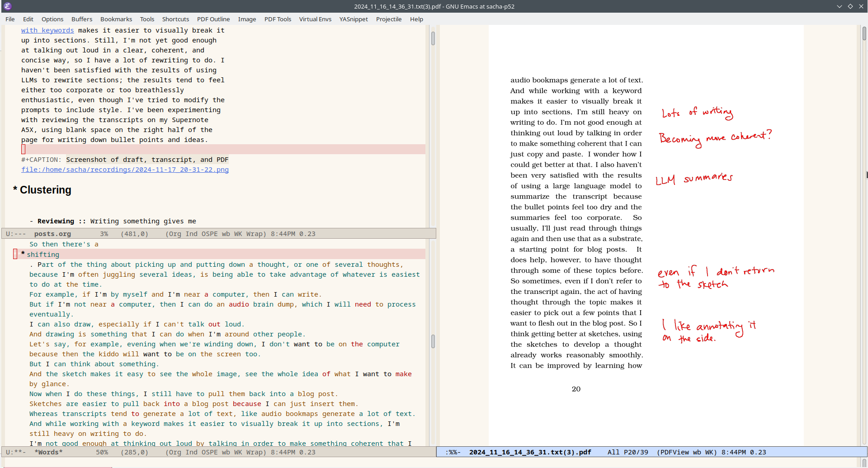Click the (Org Ind OSPE wb WK Wrap) modes of posts.org
The width and height of the screenshot is (868, 468).
(216, 234)
